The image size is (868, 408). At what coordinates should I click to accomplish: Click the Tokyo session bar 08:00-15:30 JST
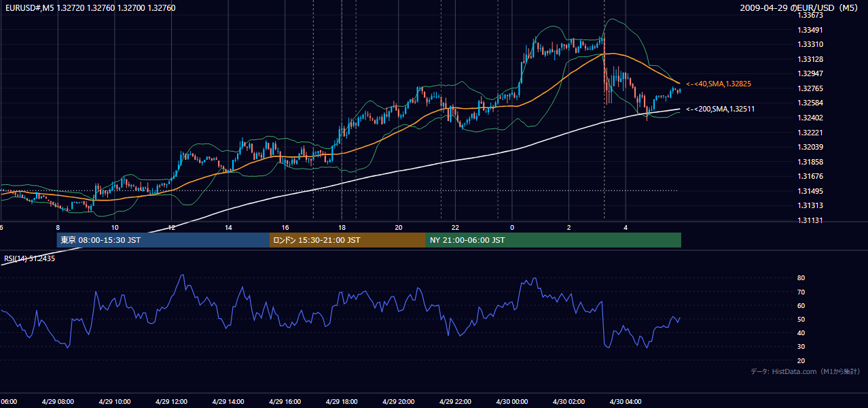pos(163,240)
